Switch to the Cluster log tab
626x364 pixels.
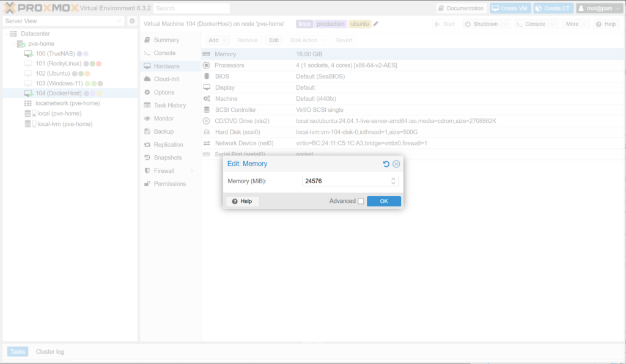[x=50, y=351]
